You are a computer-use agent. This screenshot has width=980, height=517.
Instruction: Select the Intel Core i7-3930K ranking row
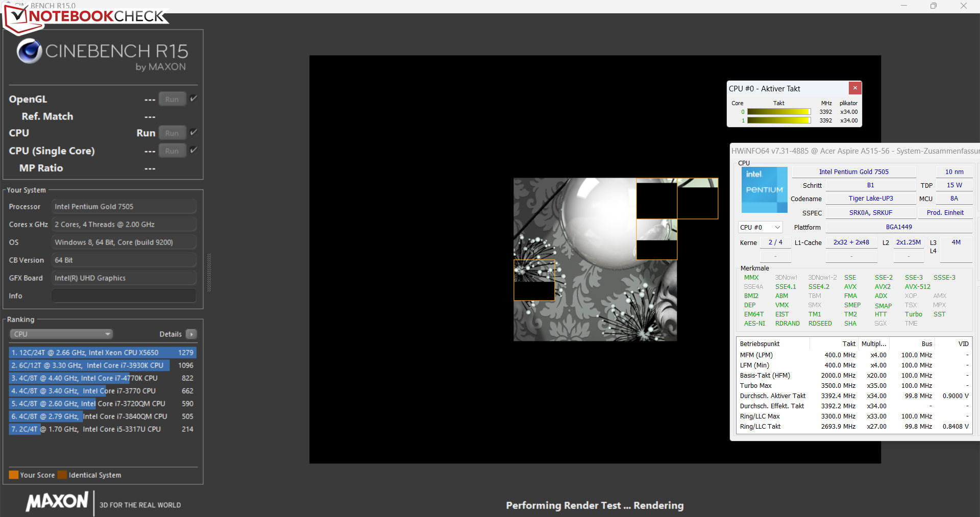[x=103, y=365]
